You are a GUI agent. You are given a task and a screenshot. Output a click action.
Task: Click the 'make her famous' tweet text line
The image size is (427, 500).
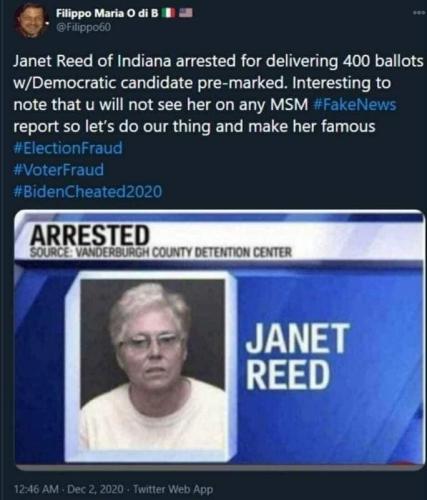tap(194, 126)
